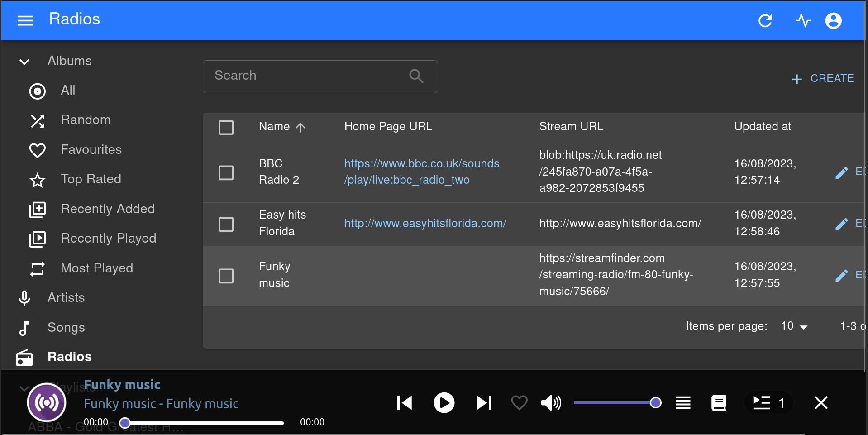Select the BBC Radio 2 row checkbox
The width and height of the screenshot is (868, 435).
pyautogui.click(x=226, y=172)
